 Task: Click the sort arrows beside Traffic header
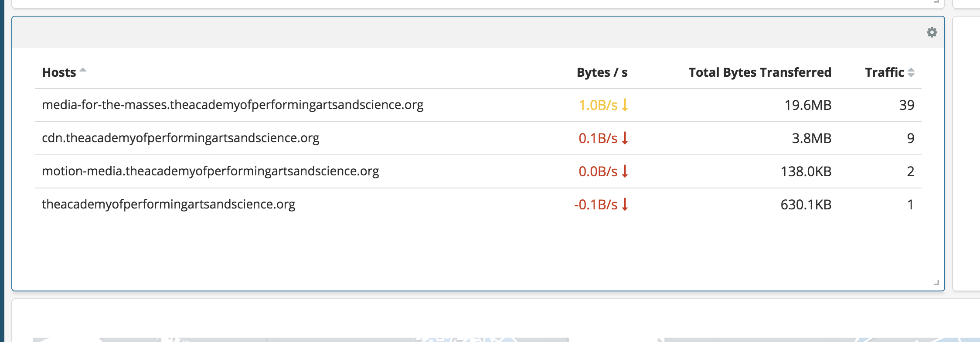[x=911, y=73]
